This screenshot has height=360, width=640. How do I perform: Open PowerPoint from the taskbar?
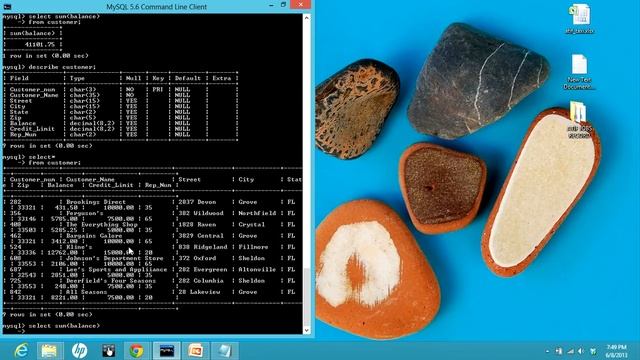click(x=196, y=351)
